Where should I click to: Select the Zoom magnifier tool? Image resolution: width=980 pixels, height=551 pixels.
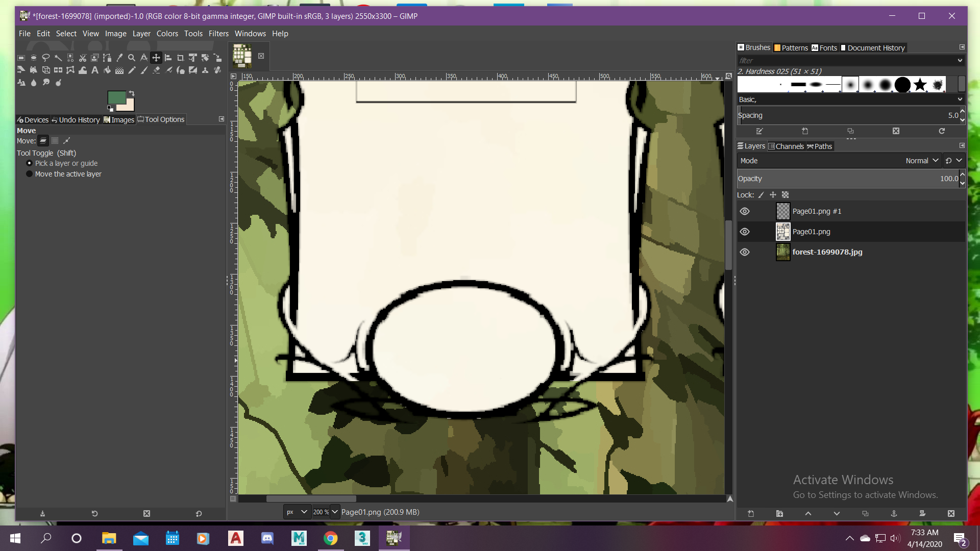pos(132,58)
